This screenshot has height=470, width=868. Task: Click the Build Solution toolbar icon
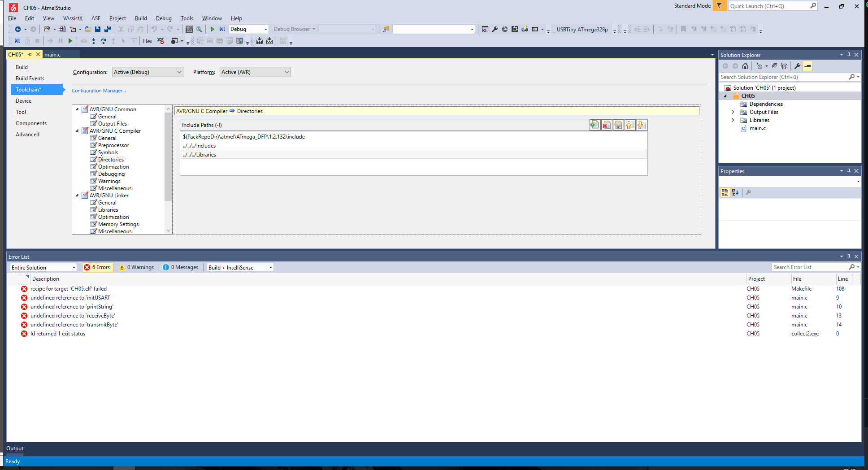pos(260,41)
